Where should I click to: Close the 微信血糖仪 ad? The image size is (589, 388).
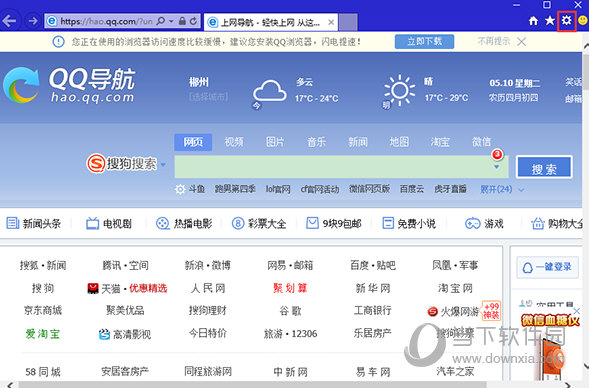coord(577,311)
